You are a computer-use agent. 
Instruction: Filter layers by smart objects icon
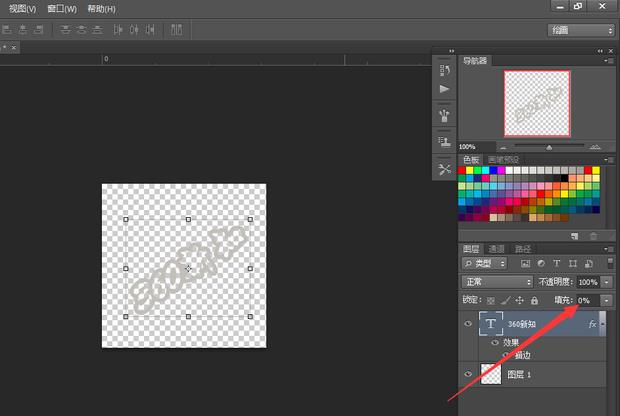pos(588,264)
